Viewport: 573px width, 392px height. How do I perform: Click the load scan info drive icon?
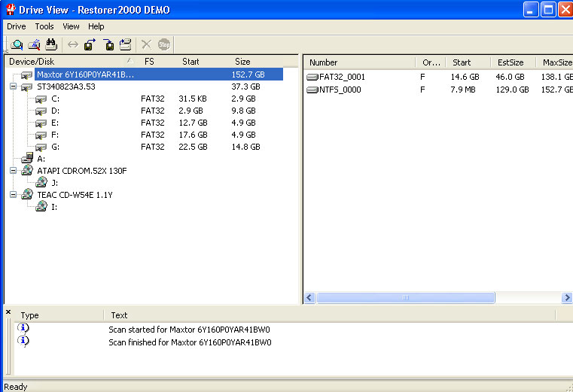pyautogui.click(x=125, y=44)
